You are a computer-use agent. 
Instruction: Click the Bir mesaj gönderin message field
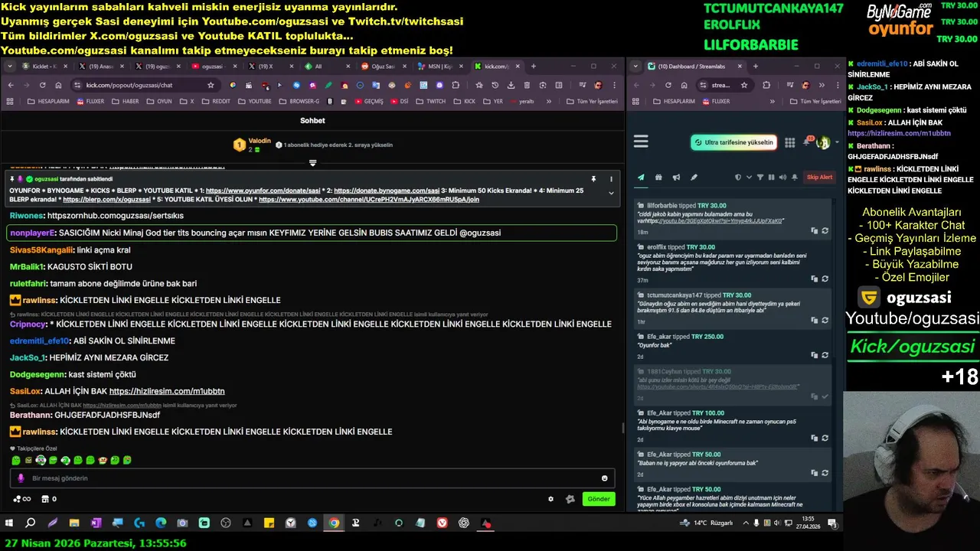pyautogui.click(x=312, y=478)
